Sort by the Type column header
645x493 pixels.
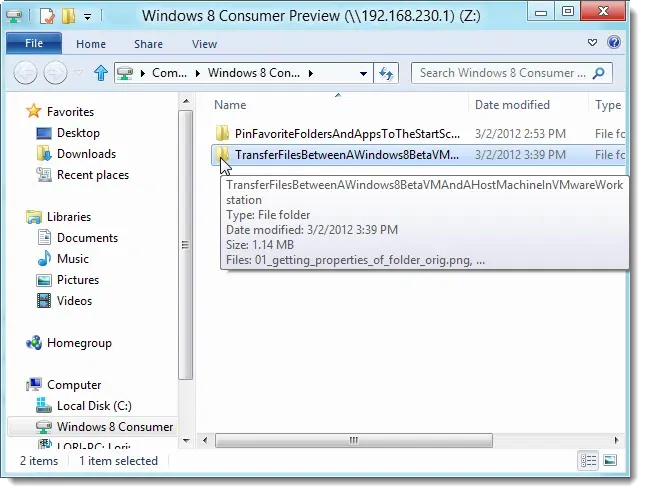pos(608,105)
